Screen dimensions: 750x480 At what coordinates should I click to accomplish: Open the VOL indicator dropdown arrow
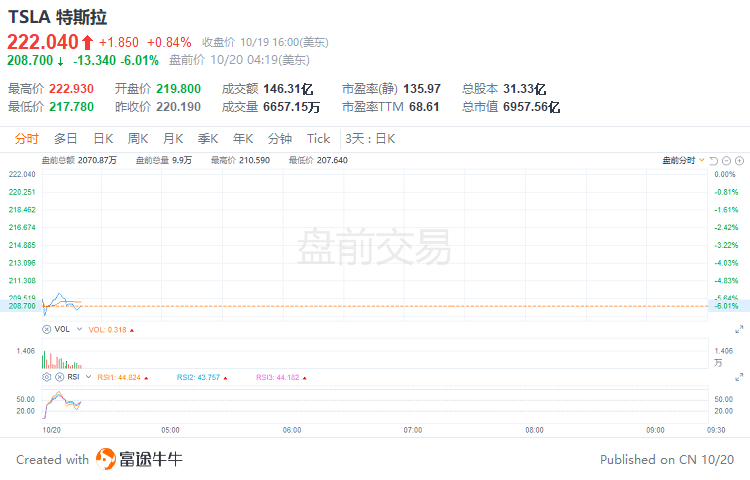[79, 329]
